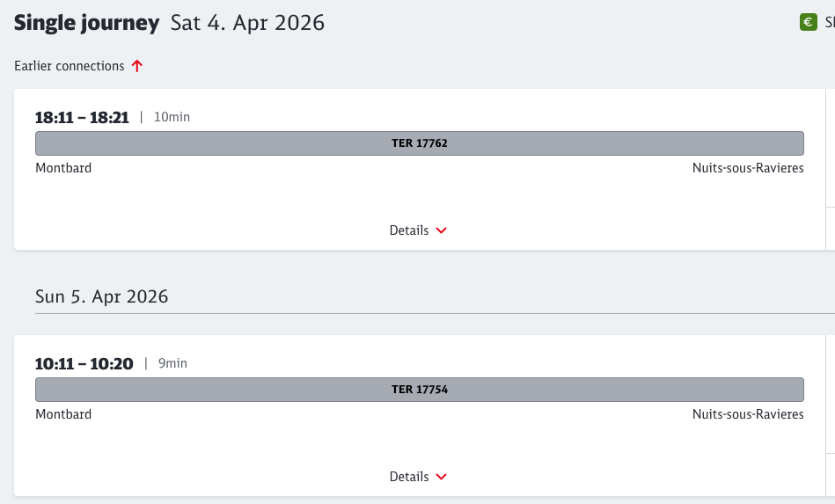This screenshot has height=504, width=835.
Task: Click the 9min duration label
Action: 172,363
